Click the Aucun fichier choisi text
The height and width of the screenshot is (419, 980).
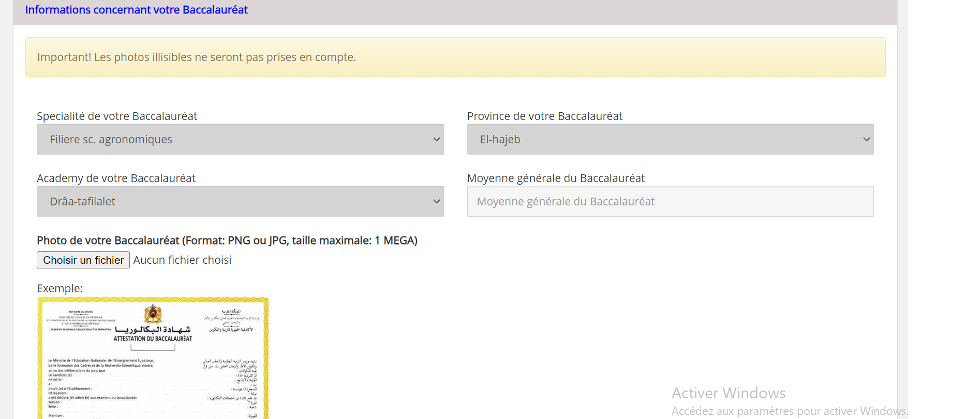[182, 260]
